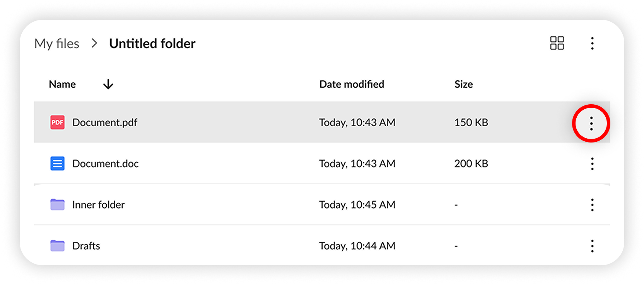Click the folder icon beside Inner folder
Screen dimensions: 644x285
pos(57,205)
